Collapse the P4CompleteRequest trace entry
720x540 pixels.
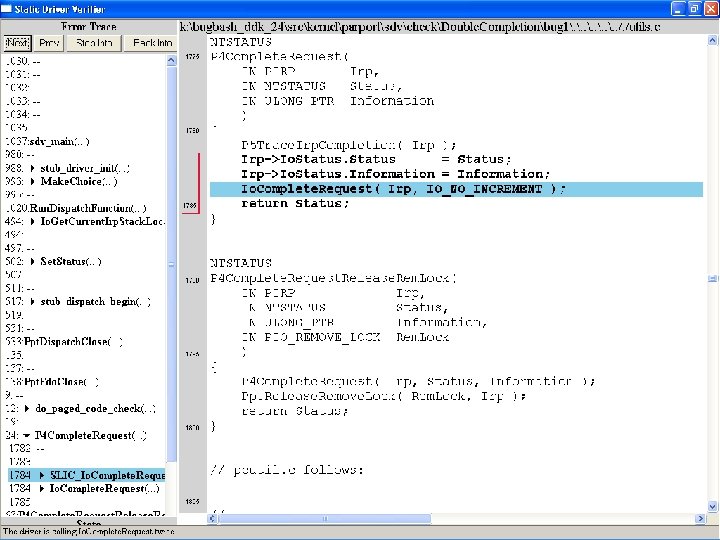[x=27, y=435]
